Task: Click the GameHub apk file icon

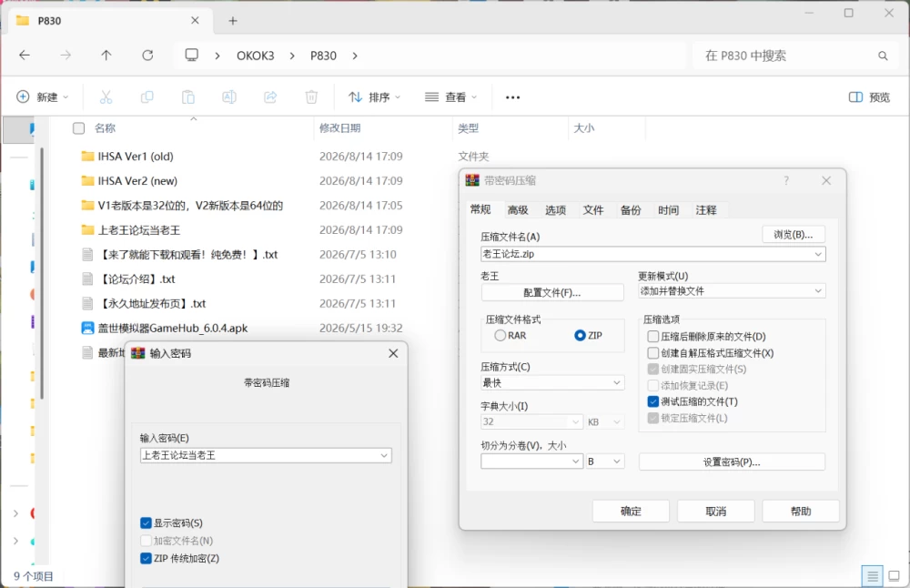Action: pyautogui.click(x=87, y=328)
